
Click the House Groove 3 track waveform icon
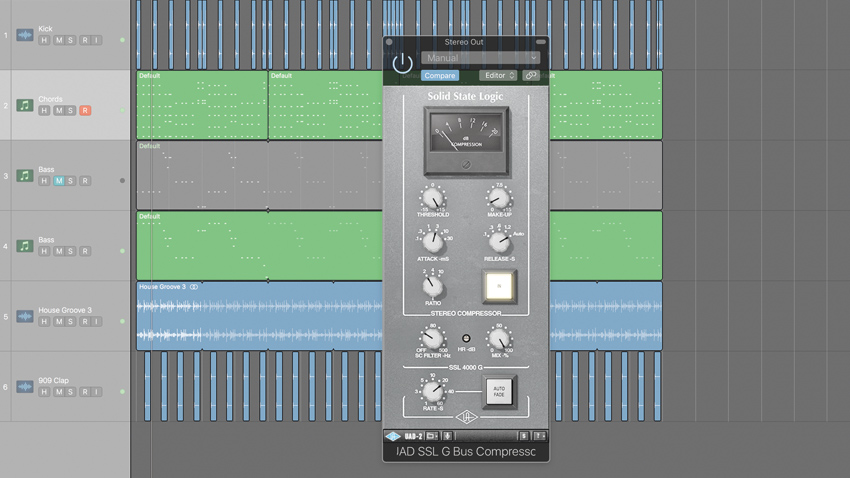click(25, 316)
